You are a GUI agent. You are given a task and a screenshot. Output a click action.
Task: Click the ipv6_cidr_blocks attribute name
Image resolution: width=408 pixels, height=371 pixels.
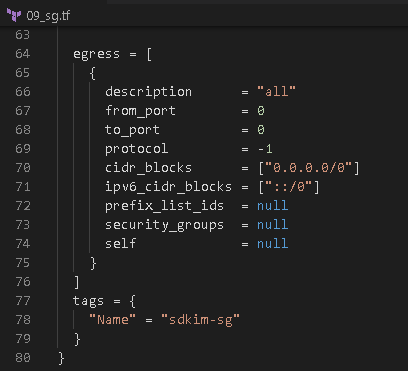[168, 187]
